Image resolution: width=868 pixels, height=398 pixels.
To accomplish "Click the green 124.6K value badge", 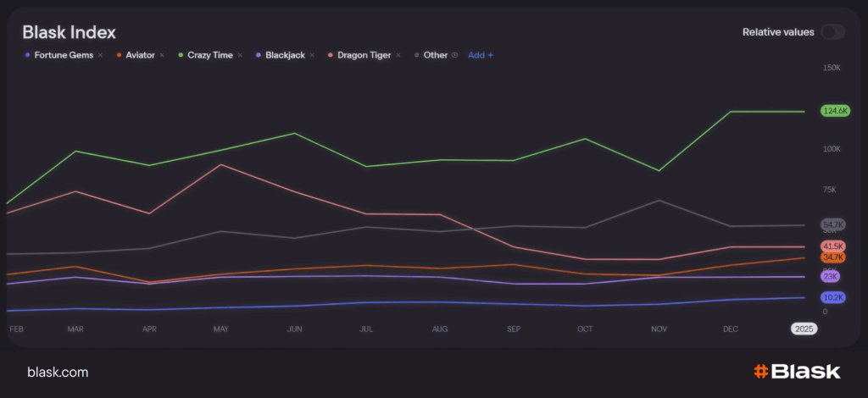I will point(834,111).
